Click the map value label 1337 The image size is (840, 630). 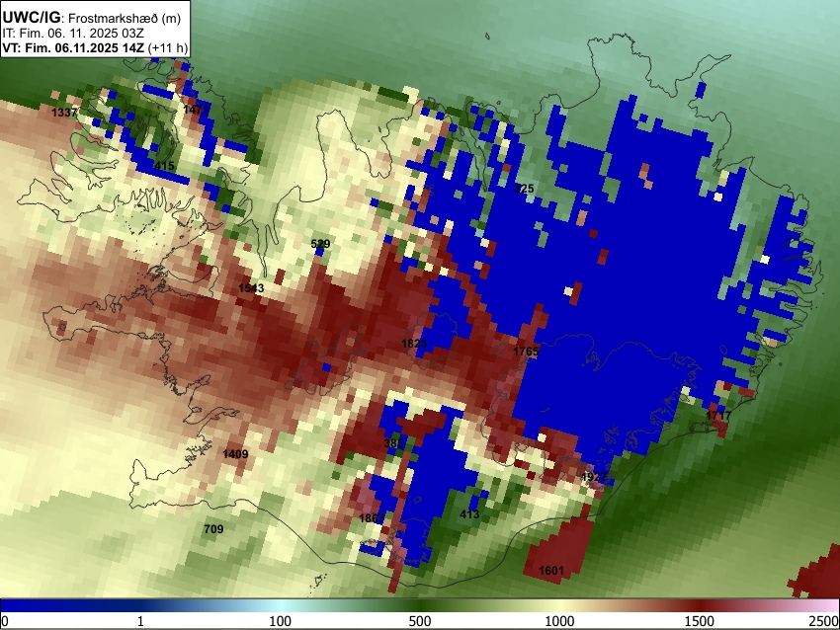coord(64,113)
